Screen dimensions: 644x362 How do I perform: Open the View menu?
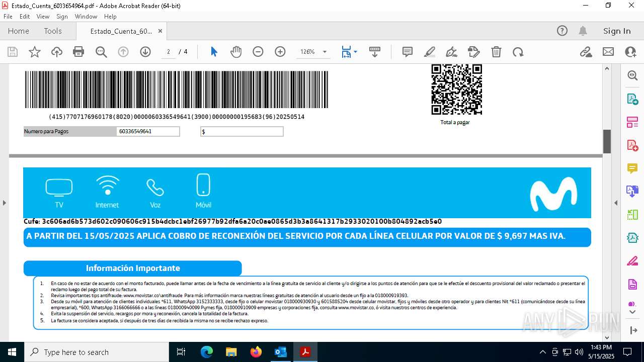click(43, 17)
